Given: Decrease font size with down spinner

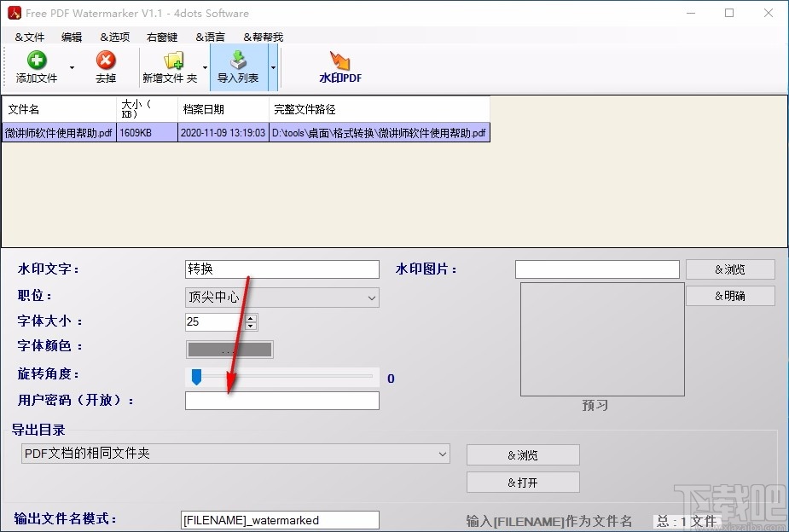Looking at the screenshot, I should (x=251, y=326).
